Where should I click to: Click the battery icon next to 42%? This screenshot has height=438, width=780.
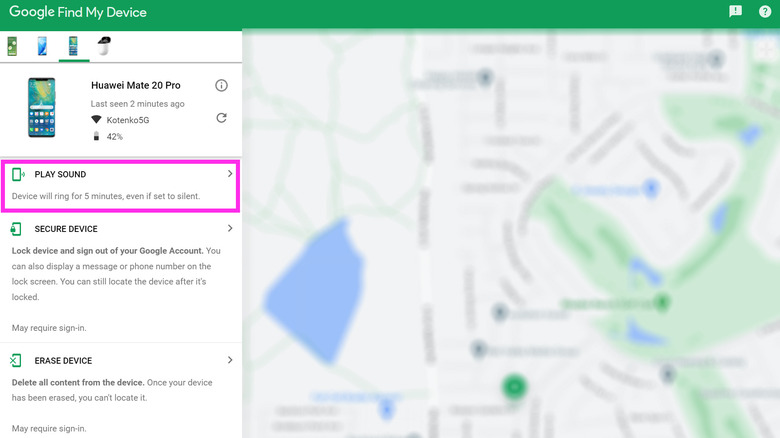97,136
